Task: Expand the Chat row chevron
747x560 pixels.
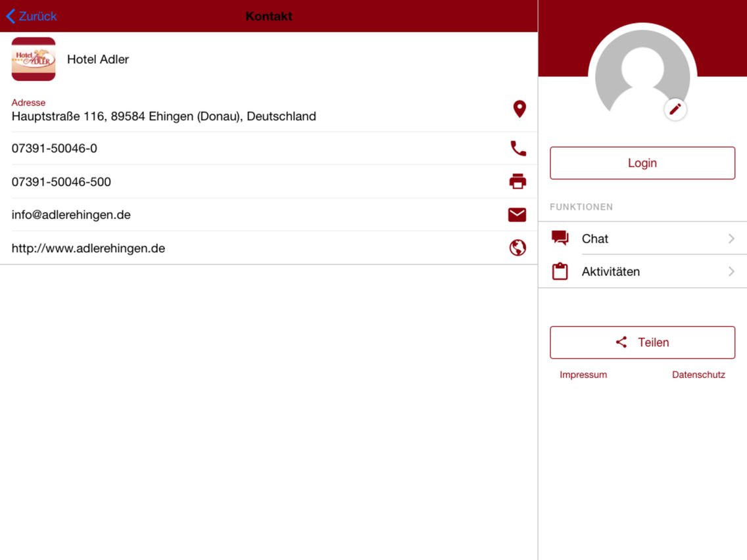Action: click(x=731, y=239)
